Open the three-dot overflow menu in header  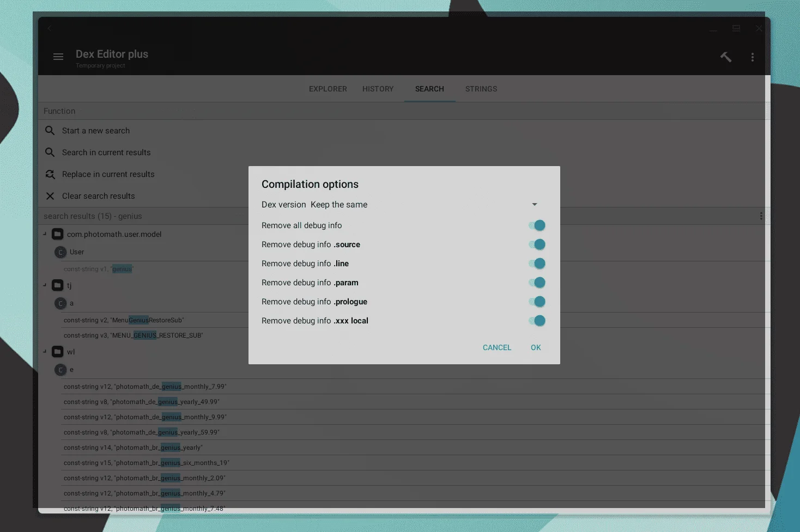(x=753, y=57)
